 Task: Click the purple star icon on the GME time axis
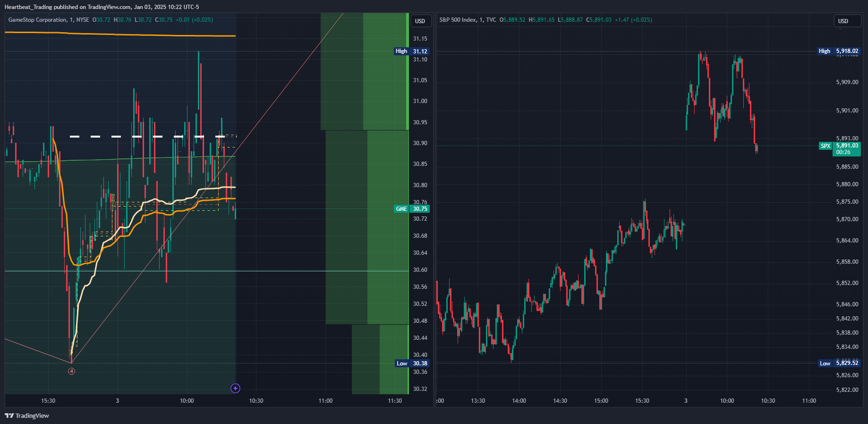tap(235, 389)
